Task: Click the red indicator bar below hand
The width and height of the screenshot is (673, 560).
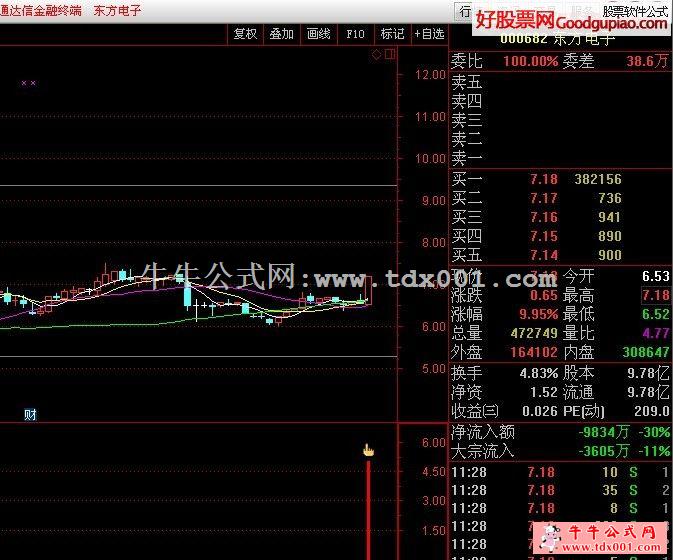Action: point(368,510)
